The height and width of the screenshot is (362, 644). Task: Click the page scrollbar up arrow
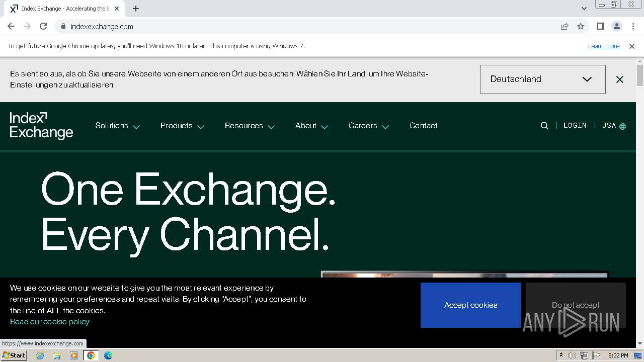click(x=640, y=61)
